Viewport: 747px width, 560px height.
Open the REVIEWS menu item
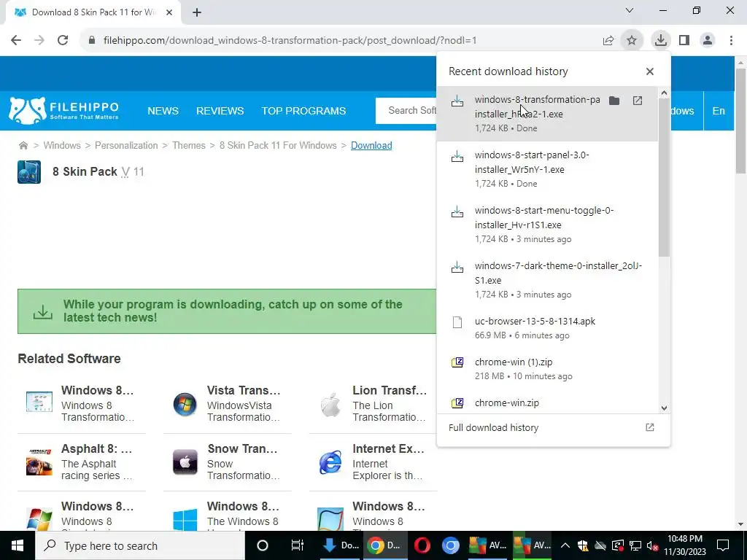click(x=220, y=111)
